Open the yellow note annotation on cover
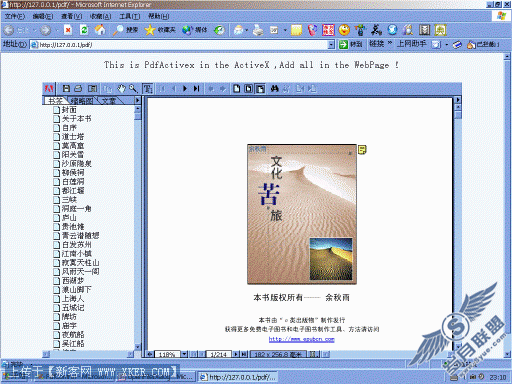This screenshot has height=384, width=512. tap(362, 150)
